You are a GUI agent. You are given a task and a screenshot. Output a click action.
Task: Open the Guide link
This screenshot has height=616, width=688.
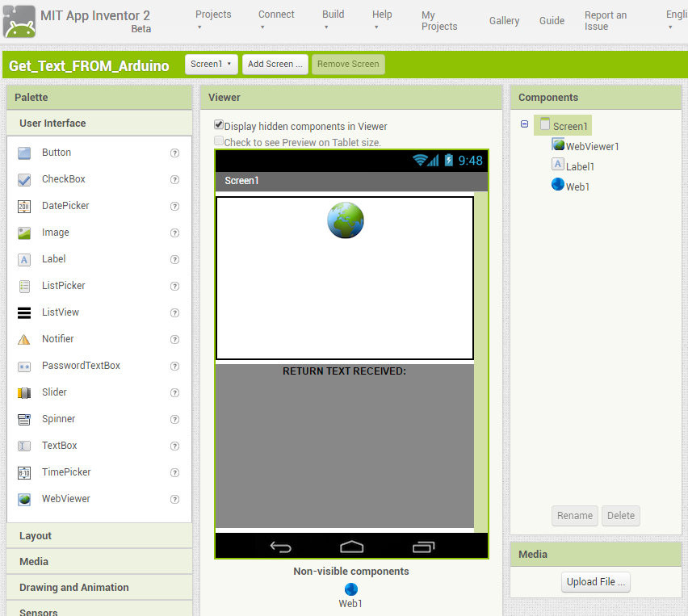pyautogui.click(x=552, y=21)
